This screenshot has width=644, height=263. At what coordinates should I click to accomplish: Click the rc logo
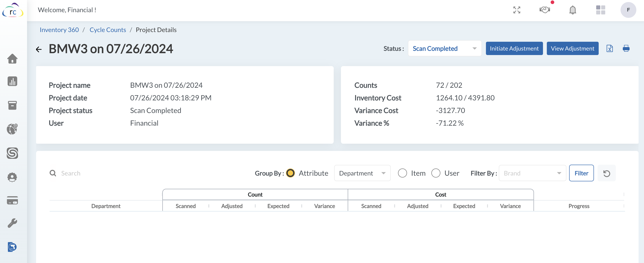point(13,10)
